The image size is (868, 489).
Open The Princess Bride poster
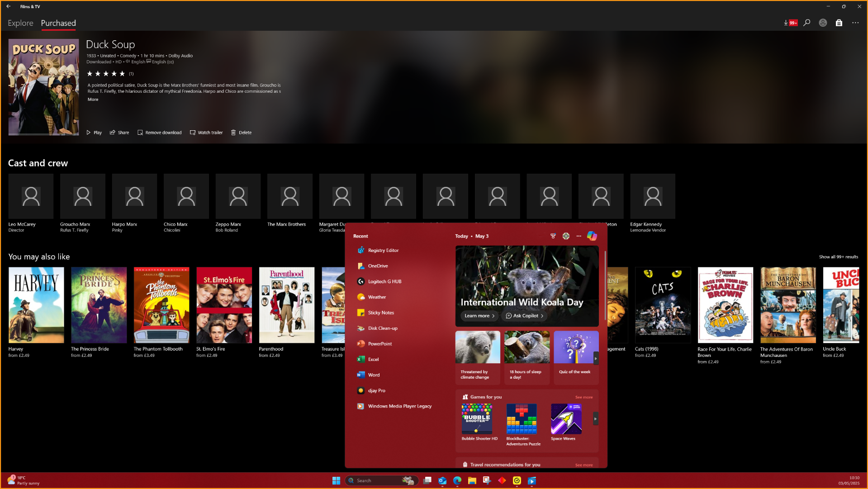tap(99, 305)
